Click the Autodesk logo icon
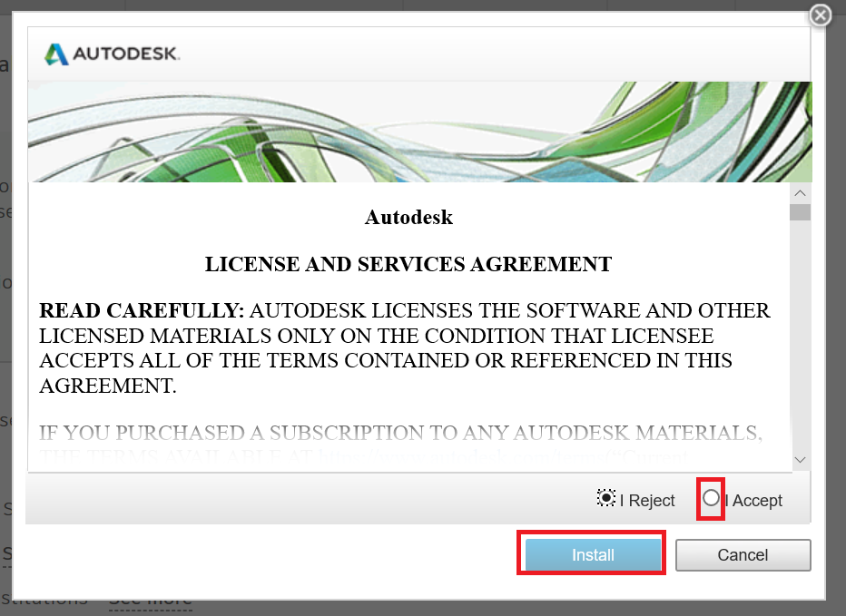Image resolution: width=846 pixels, height=616 pixels. point(56,54)
